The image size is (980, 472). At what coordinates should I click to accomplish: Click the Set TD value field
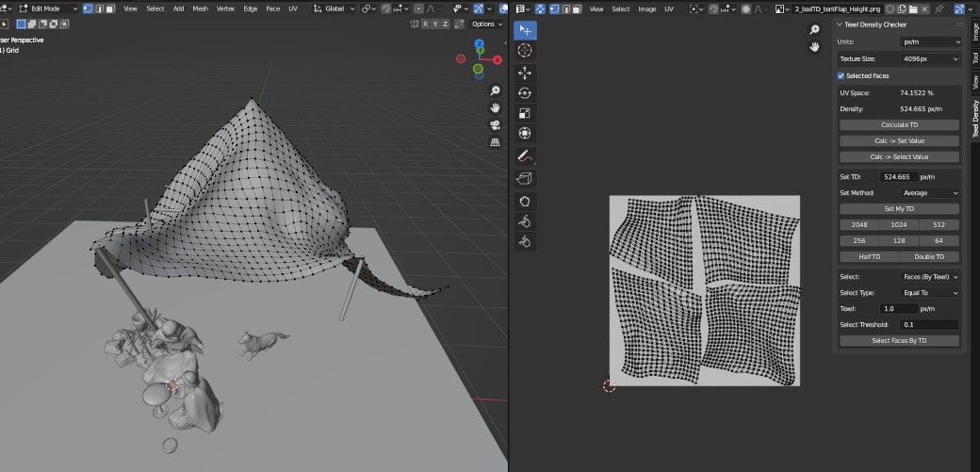(x=897, y=177)
